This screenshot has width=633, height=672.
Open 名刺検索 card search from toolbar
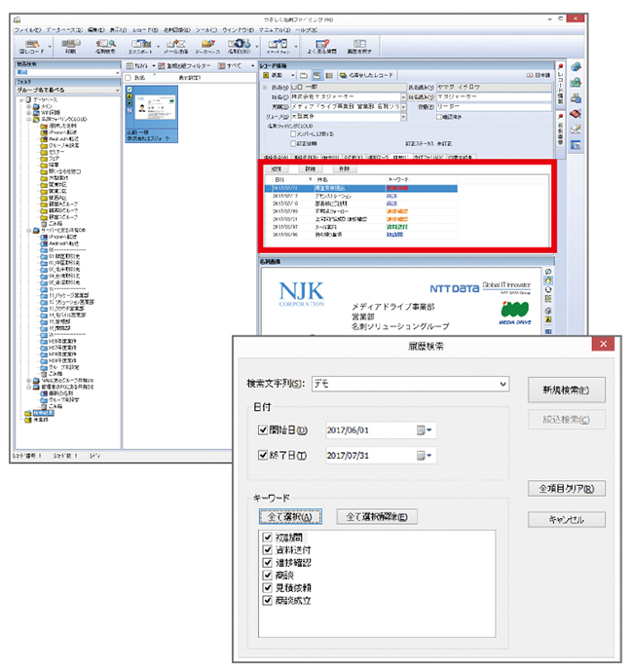(105, 47)
